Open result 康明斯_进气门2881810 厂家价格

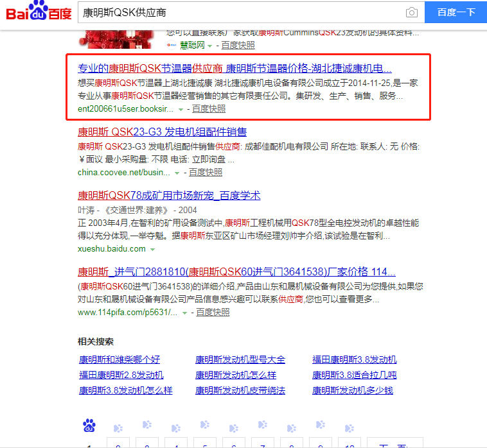pos(236,271)
